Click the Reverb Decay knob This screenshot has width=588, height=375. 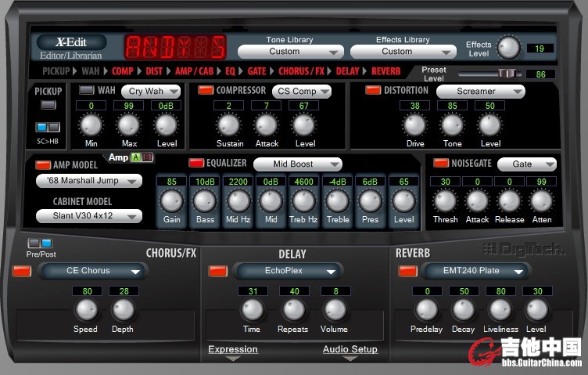464,310
